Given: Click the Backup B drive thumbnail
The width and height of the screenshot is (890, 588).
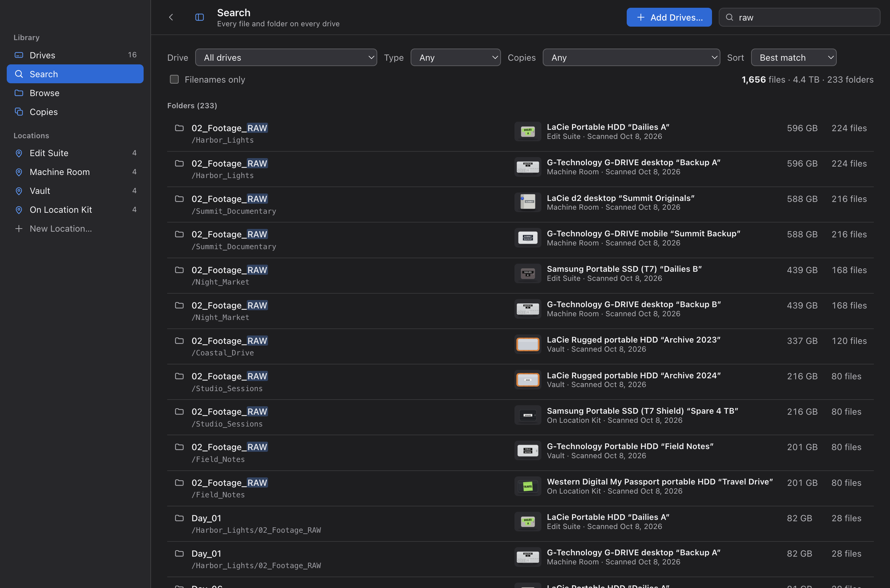Looking at the screenshot, I should click(528, 308).
